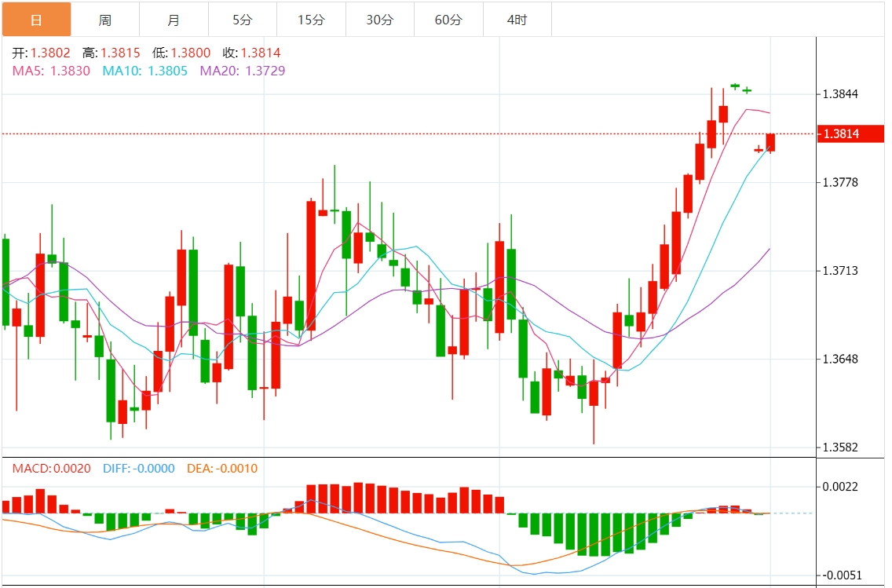
Task: Click the 开: 1.3802 open price
Action: click(42, 53)
